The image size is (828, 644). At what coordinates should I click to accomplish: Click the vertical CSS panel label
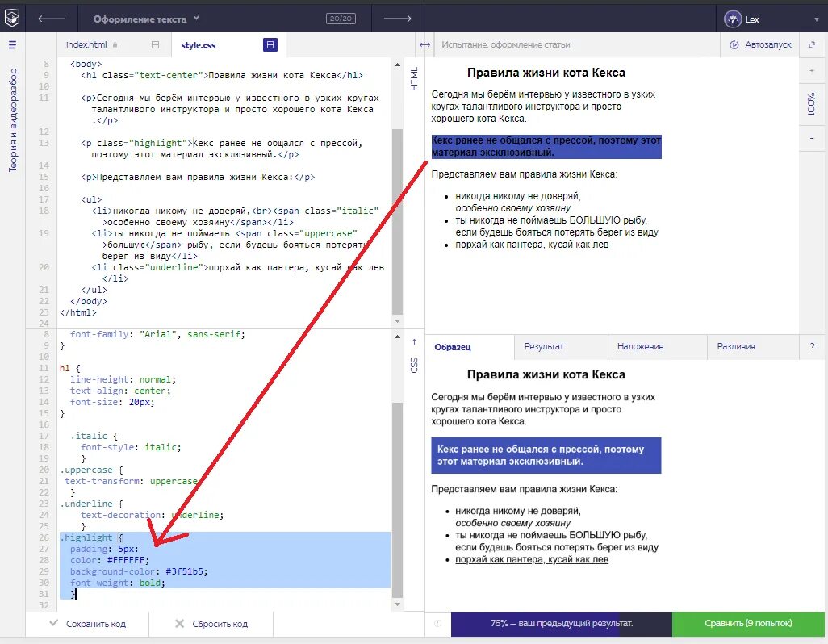pyautogui.click(x=415, y=365)
